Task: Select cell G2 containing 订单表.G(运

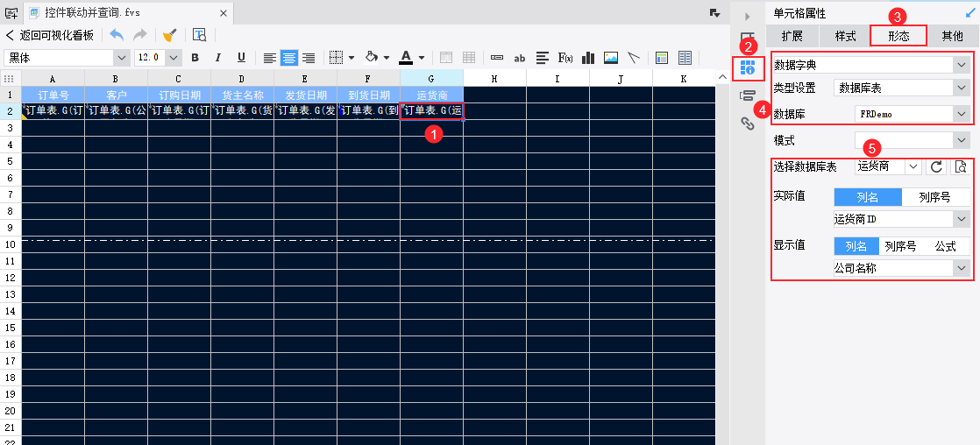Action: coord(432,111)
